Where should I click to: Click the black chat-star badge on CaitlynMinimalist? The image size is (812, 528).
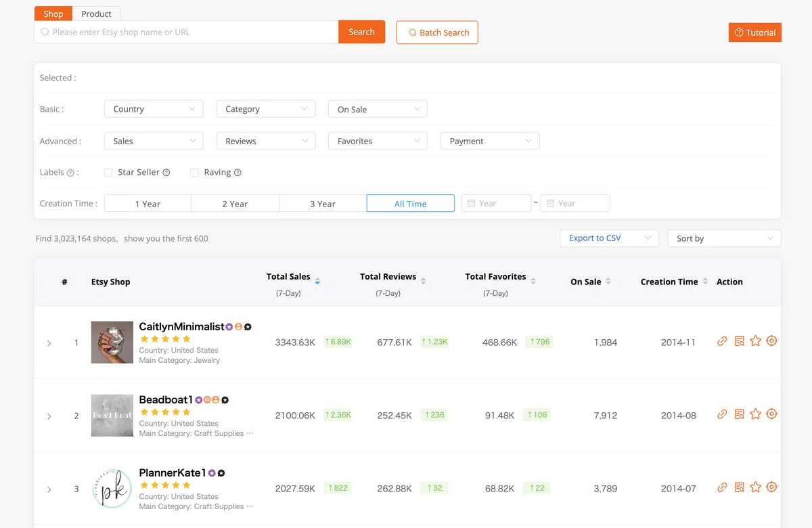tap(248, 327)
